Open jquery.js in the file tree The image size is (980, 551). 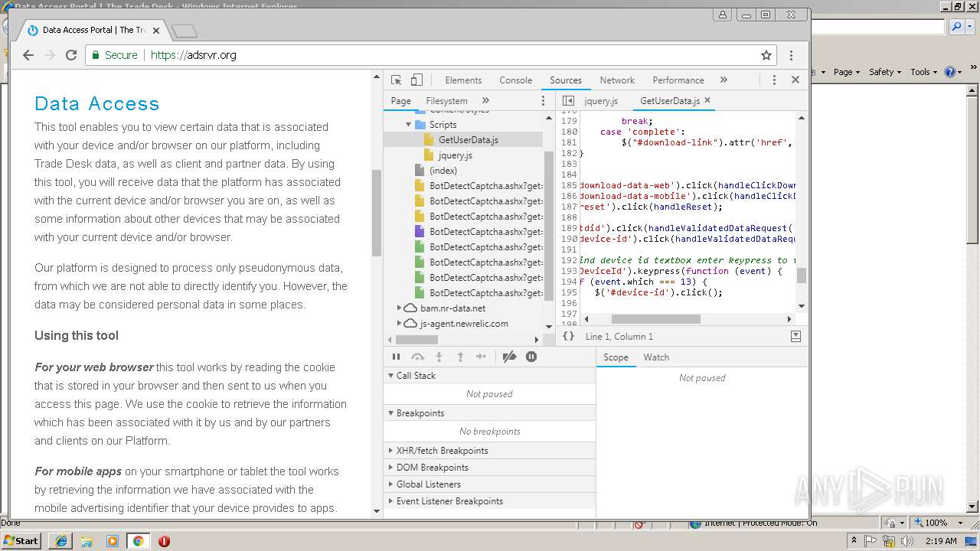pyautogui.click(x=455, y=155)
